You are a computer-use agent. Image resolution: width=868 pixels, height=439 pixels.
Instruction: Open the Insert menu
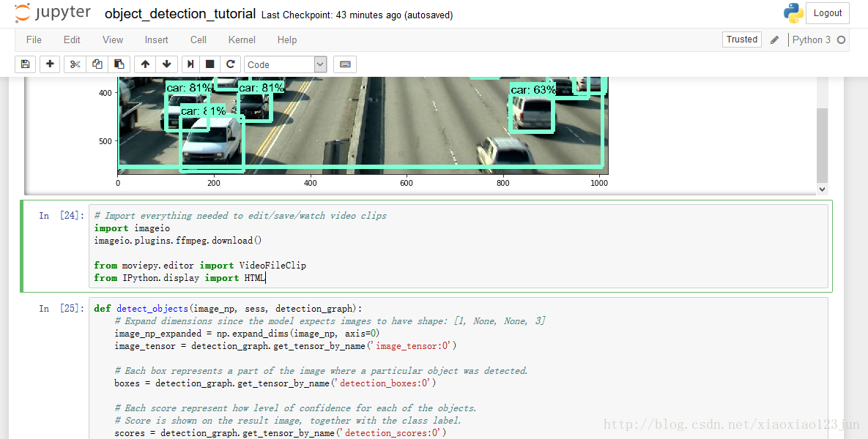click(157, 40)
